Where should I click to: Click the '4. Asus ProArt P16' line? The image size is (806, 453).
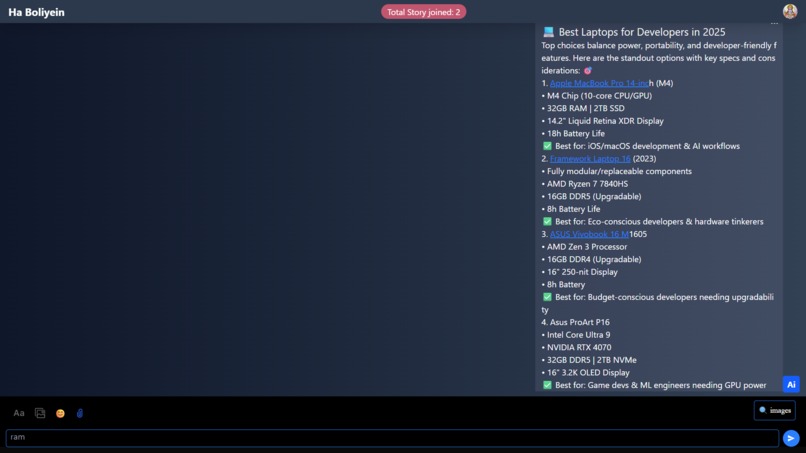point(575,322)
